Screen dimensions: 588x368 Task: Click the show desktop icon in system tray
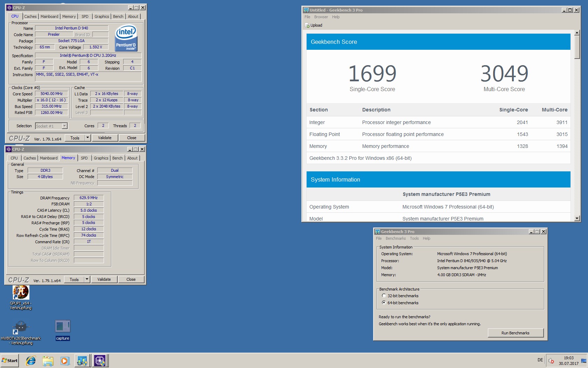point(583,361)
